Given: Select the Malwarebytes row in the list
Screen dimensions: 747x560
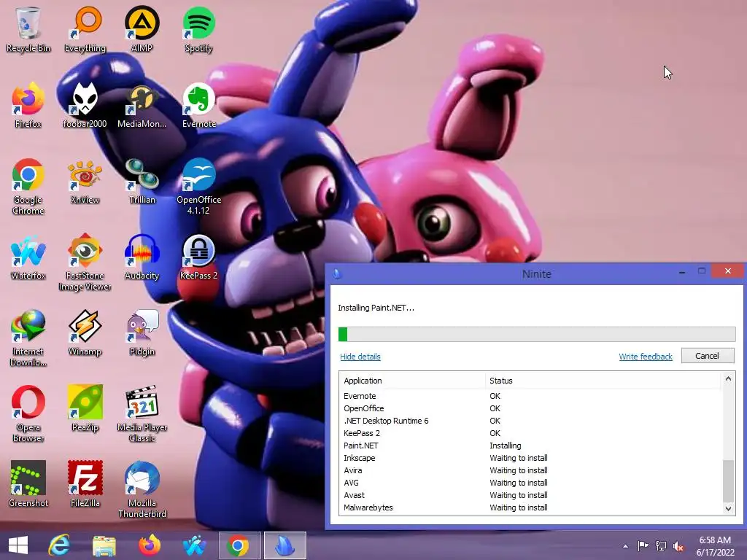Looking at the screenshot, I should [x=531, y=507].
